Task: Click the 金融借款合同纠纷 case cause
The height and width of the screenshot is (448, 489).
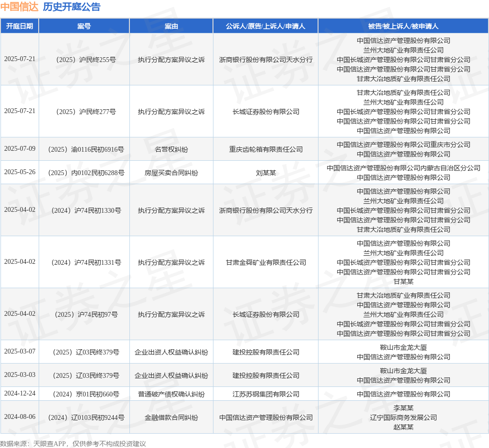Action: (171, 417)
